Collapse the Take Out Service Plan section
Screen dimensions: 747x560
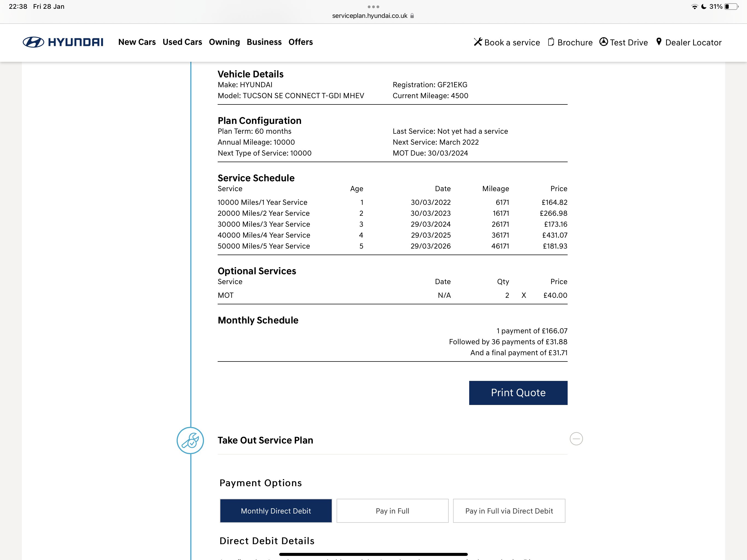click(x=576, y=439)
